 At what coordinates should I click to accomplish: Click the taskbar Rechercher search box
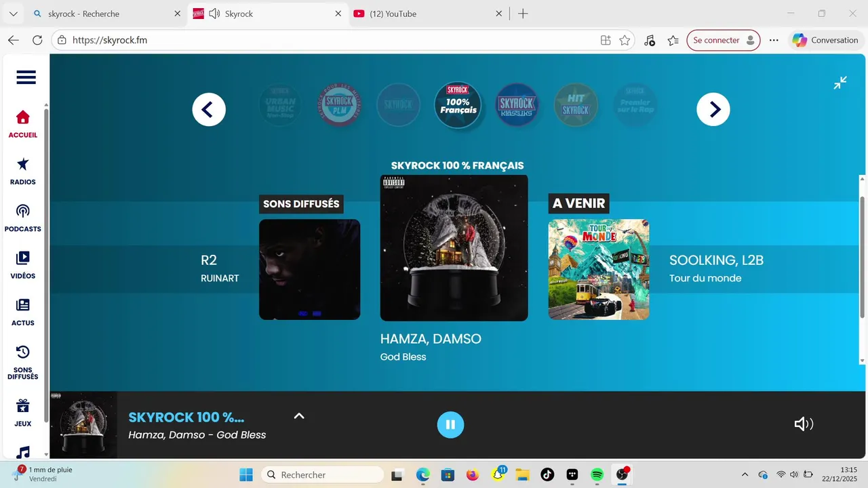point(322,474)
